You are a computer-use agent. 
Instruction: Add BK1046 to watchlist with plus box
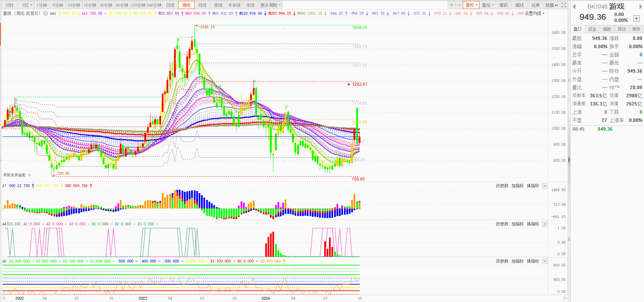click(636, 18)
